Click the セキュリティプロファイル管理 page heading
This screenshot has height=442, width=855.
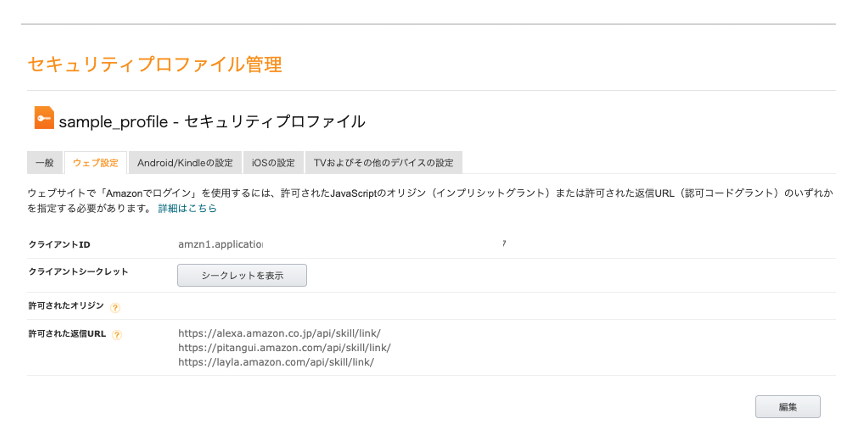tap(154, 65)
